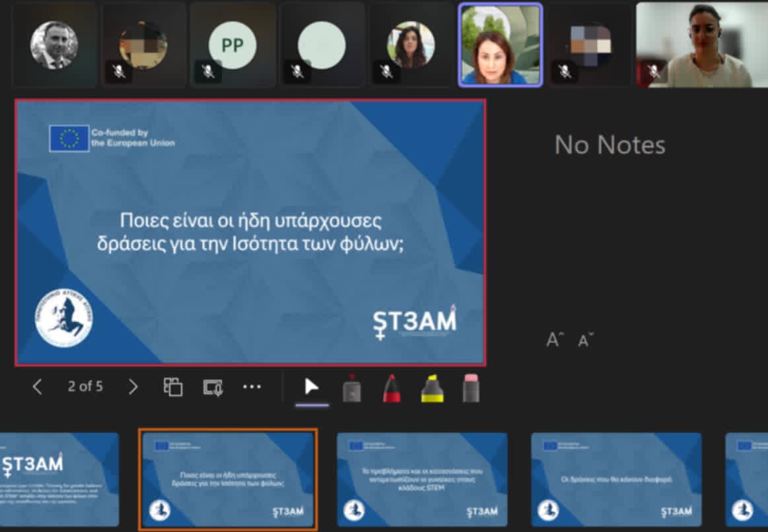Advance to the next slide arrow

click(x=133, y=387)
